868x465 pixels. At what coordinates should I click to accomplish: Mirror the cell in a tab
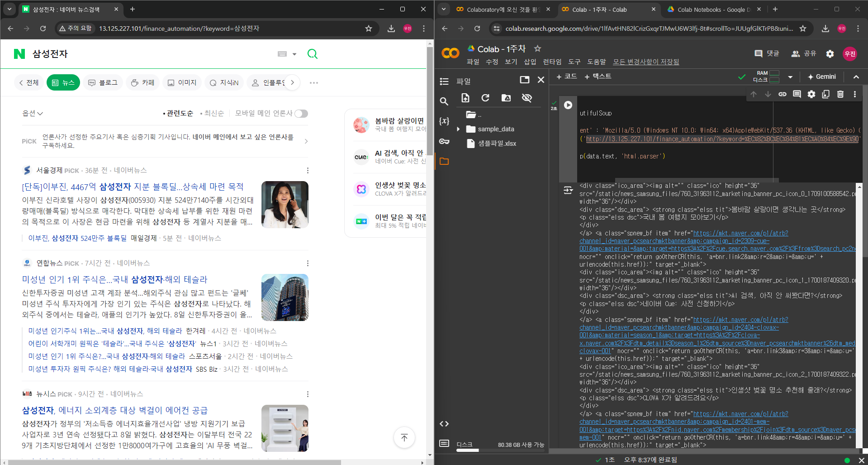826,94
